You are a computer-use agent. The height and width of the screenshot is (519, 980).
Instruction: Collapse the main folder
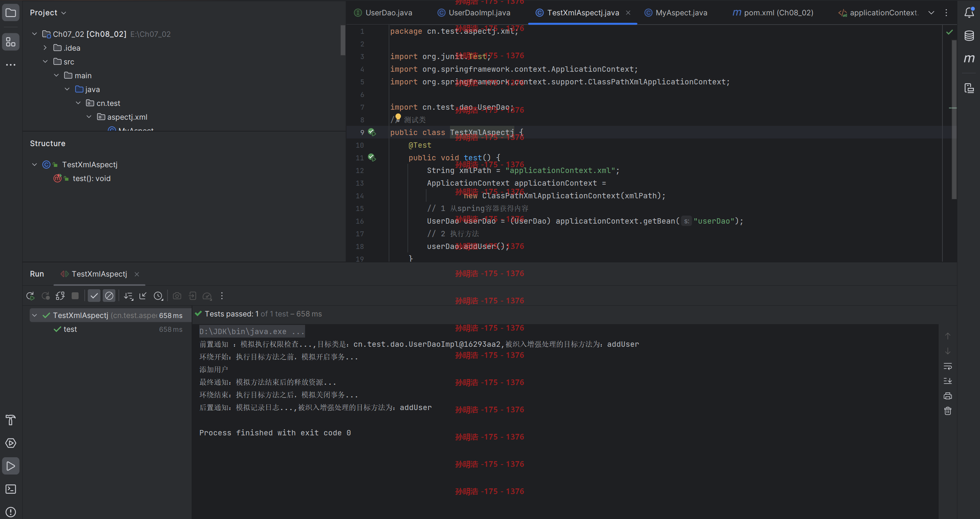point(56,76)
